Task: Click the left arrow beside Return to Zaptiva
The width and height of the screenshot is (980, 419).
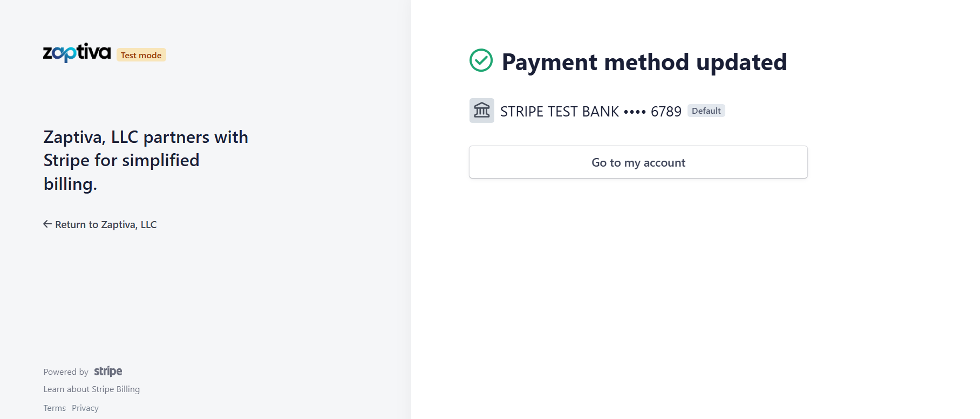Action: pyautogui.click(x=47, y=224)
